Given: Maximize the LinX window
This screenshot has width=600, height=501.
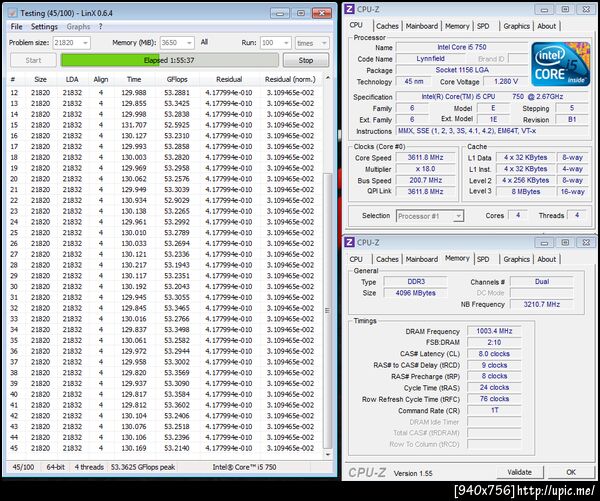Looking at the screenshot, I should click(x=301, y=13).
